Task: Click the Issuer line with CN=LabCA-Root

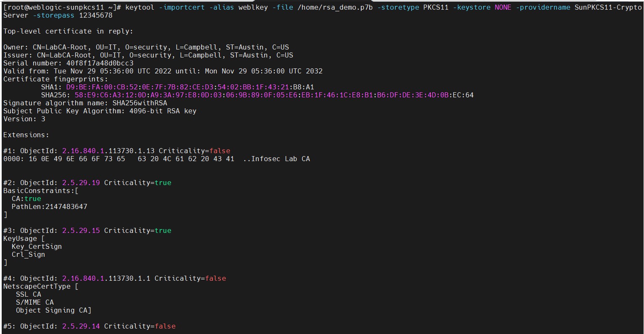Action: pyautogui.click(x=148, y=55)
